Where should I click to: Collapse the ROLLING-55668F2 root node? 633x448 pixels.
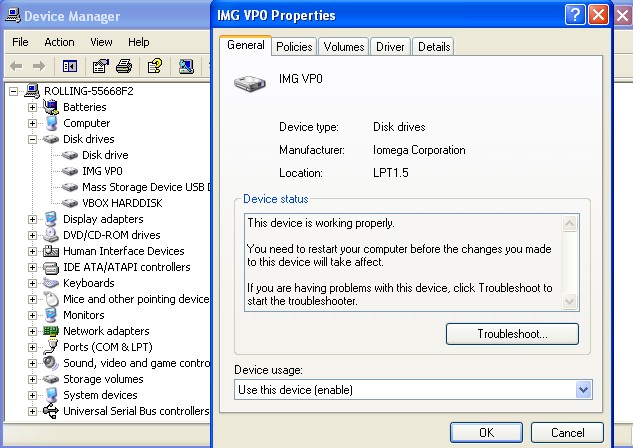(14, 91)
